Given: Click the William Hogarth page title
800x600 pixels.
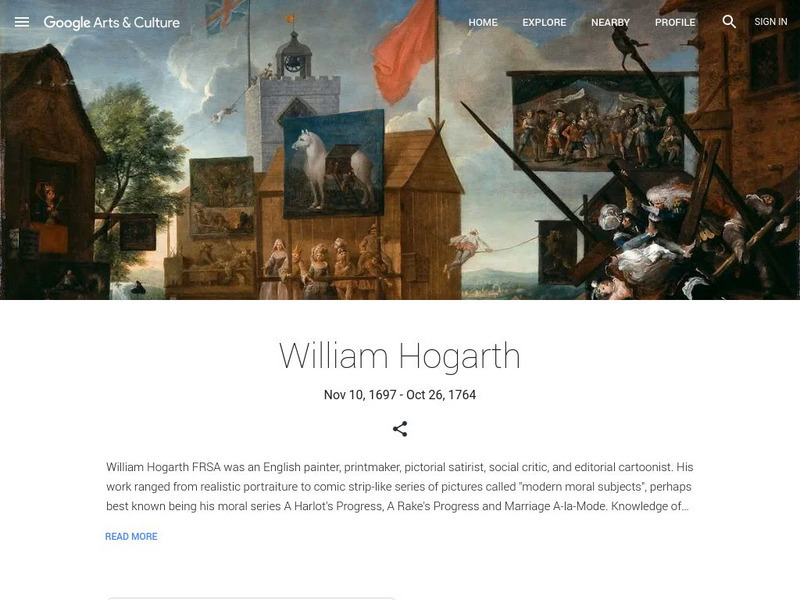Looking at the screenshot, I should [399, 356].
